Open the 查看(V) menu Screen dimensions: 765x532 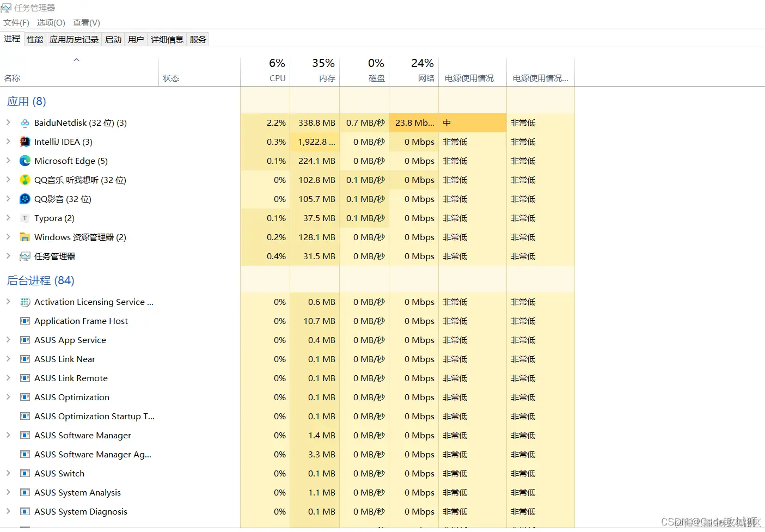pyautogui.click(x=87, y=23)
